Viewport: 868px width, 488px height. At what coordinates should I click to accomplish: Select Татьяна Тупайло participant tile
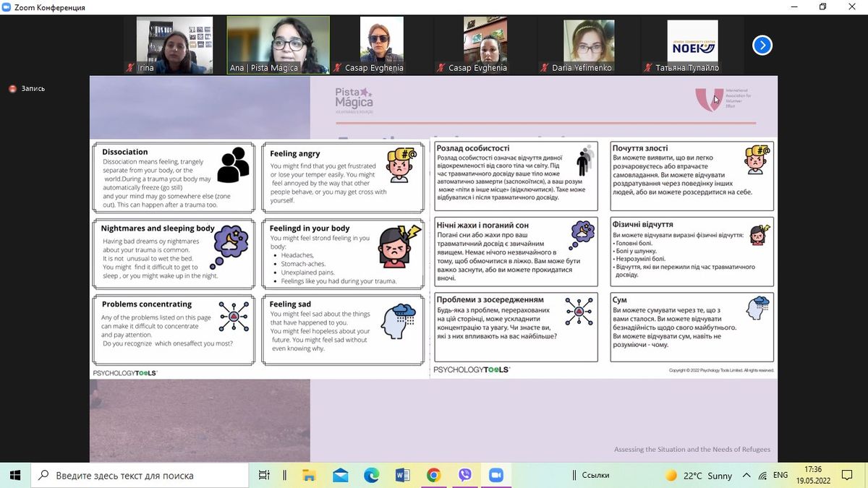[692, 45]
